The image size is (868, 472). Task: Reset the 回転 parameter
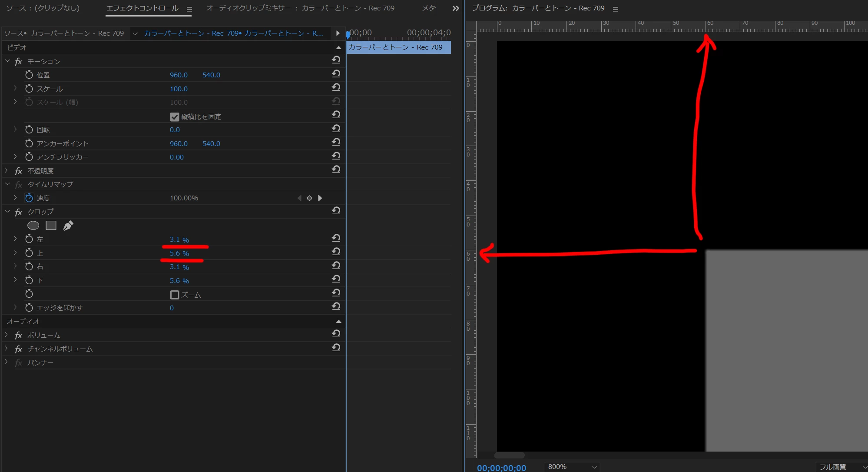coord(336,129)
